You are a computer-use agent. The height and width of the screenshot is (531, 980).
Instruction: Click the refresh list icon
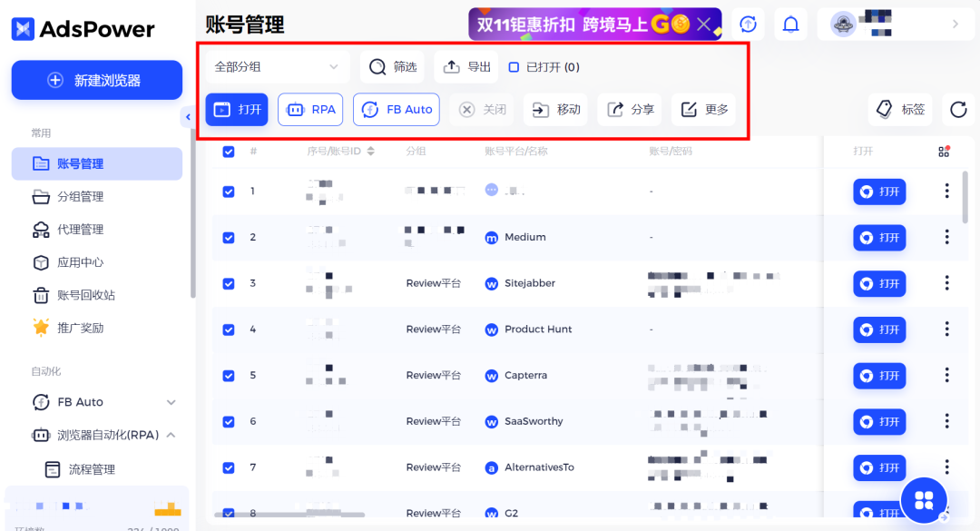tap(958, 110)
